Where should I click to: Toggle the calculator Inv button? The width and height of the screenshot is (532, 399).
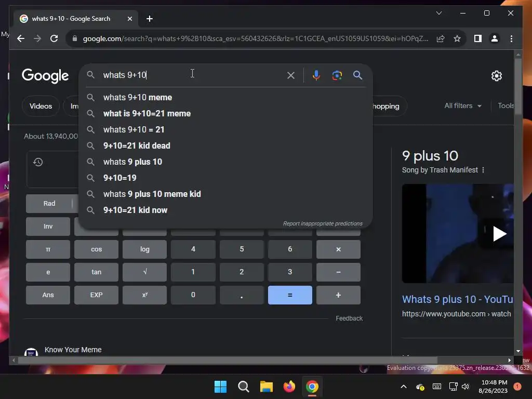pos(48,227)
